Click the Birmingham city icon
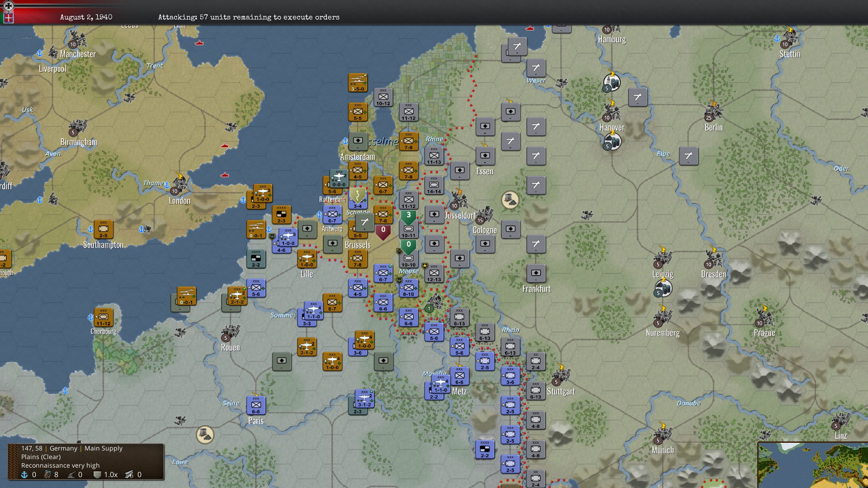Viewport: 868px width, 488px height. (78, 127)
